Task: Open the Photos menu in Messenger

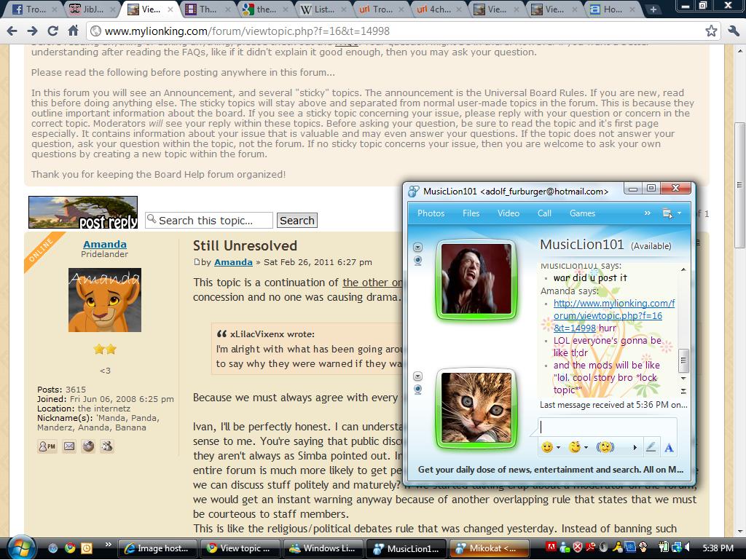Action: 431,213
